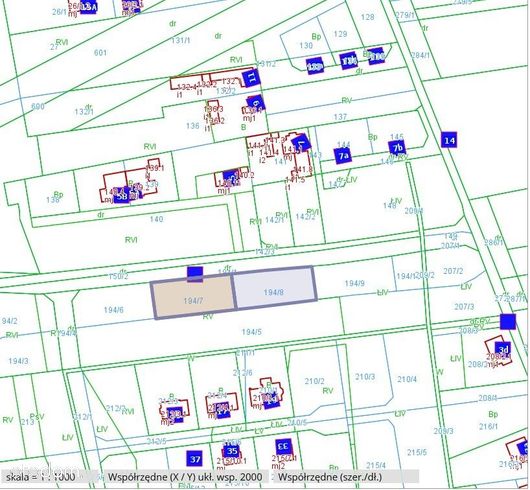
Task: Select parcel 194/5 below highlighted plots
Action: pyautogui.click(x=252, y=332)
